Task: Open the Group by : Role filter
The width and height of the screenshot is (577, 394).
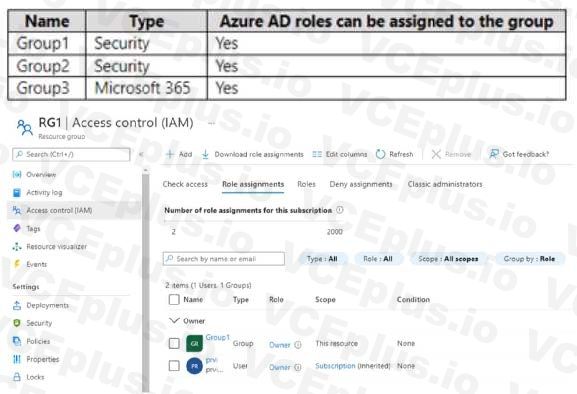Action: (529, 259)
